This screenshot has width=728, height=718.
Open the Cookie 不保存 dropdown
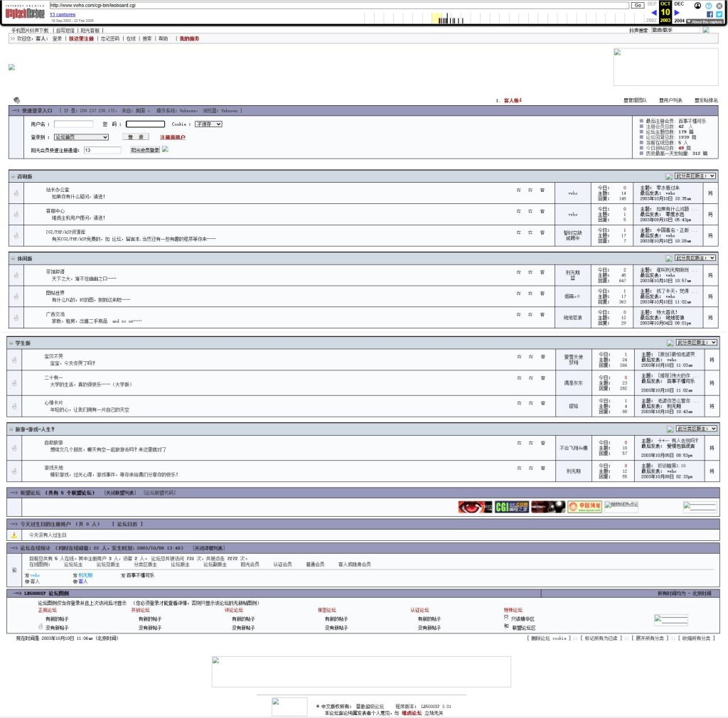pyautogui.click(x=208, y=124)
